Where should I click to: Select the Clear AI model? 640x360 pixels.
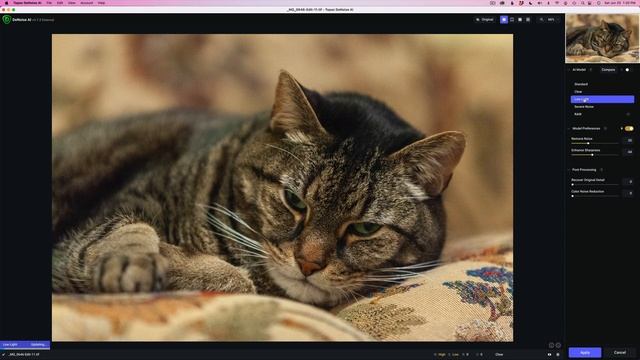(x=602, y=92)
